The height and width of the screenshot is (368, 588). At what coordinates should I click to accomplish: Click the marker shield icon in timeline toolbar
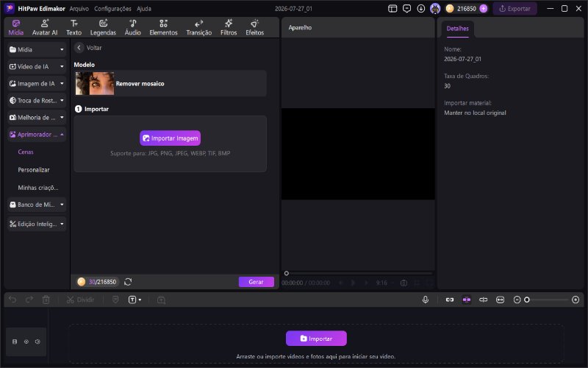click(x=115, y=300)
